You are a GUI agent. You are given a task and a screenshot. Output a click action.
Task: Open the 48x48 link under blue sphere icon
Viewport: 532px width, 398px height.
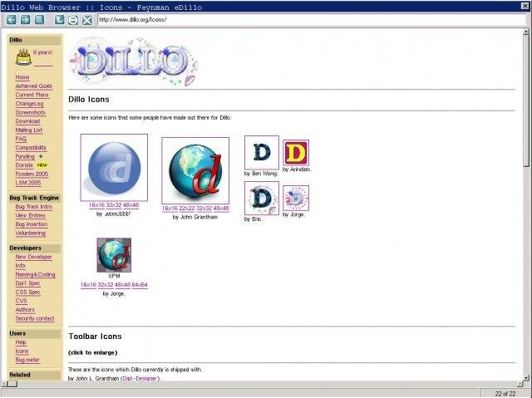click(131, 205)
